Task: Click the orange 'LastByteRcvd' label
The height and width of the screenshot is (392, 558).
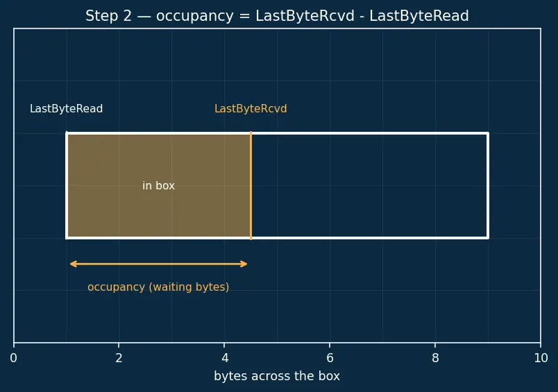Action: click(251, 108)
